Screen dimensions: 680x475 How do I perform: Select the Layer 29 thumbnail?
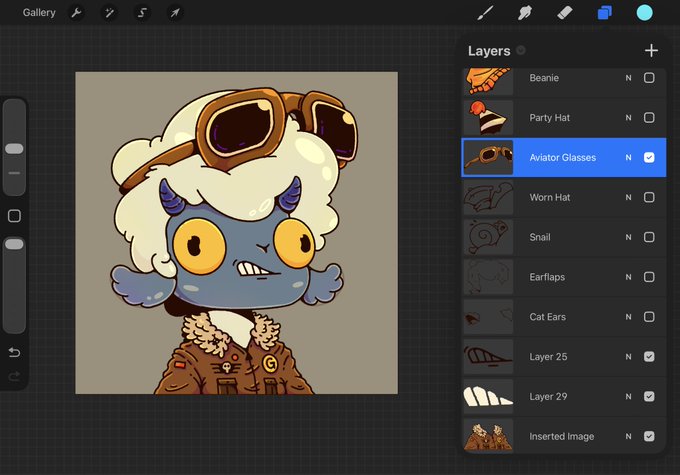pos(488,396)
